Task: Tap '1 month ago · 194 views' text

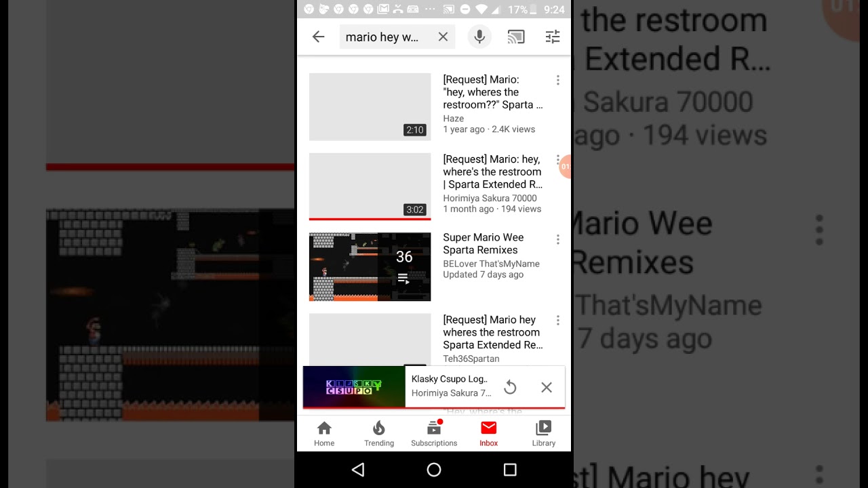Action: (492, 209)
